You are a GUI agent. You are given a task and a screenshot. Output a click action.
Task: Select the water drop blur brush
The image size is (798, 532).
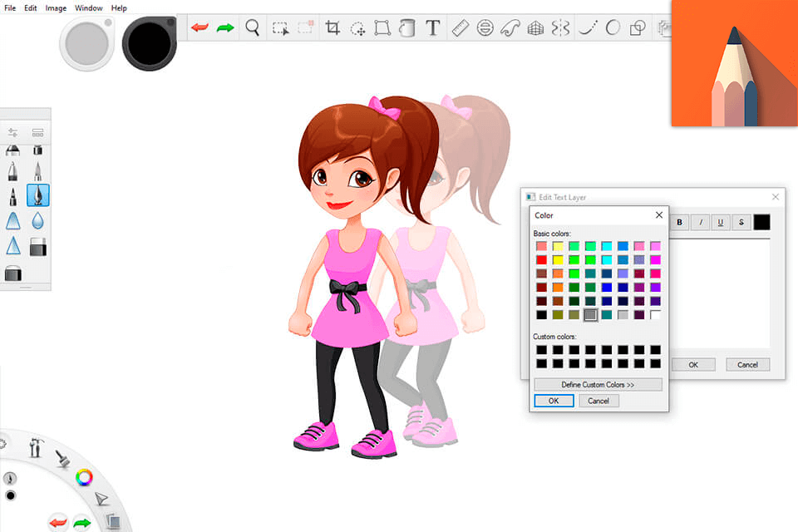pos(37,220)
